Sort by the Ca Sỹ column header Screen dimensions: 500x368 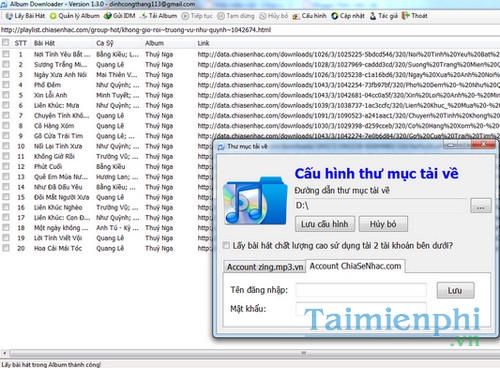(119, 43)
